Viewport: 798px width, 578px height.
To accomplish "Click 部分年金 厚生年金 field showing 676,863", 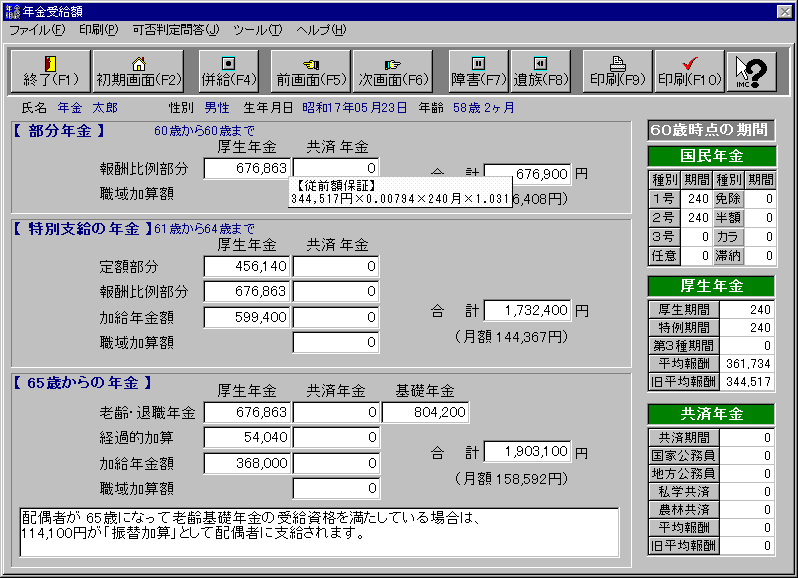I will [x=247, y=168].
